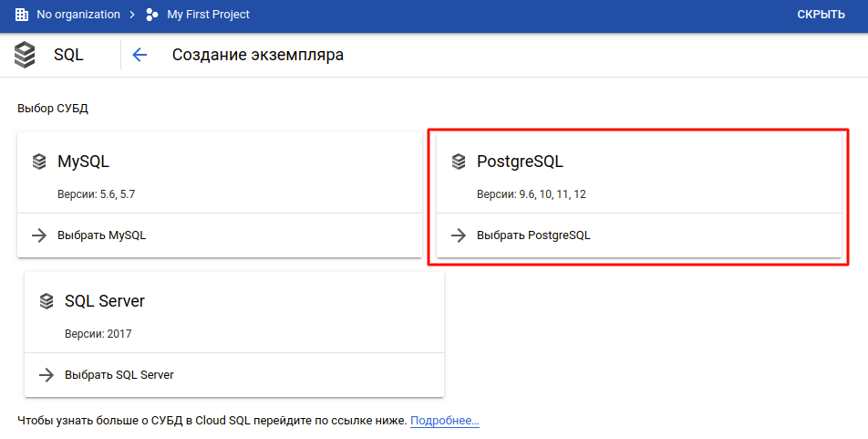Click the Создание экземпляра page title
Viewport: 868px width, 439px height.
(x=258, y=55)
